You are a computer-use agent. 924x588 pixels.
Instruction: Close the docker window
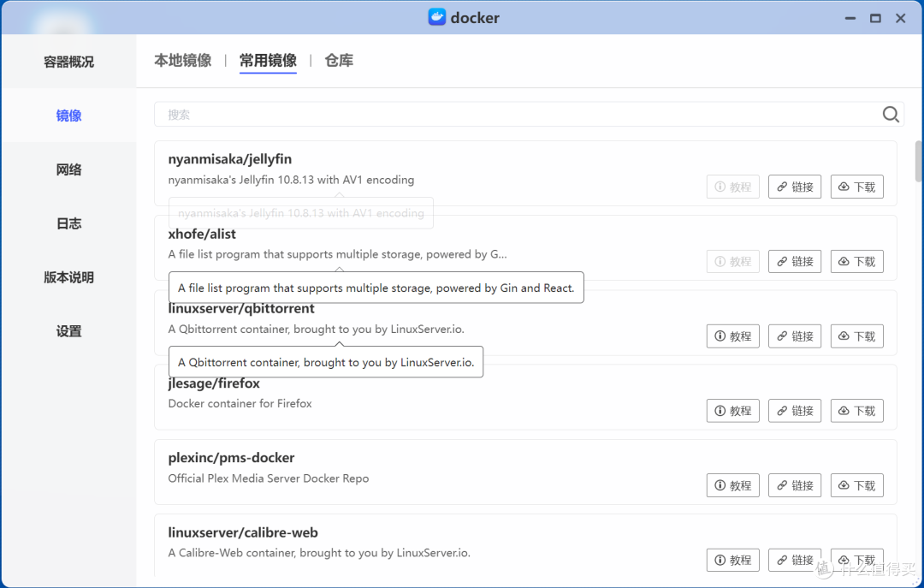900,18
